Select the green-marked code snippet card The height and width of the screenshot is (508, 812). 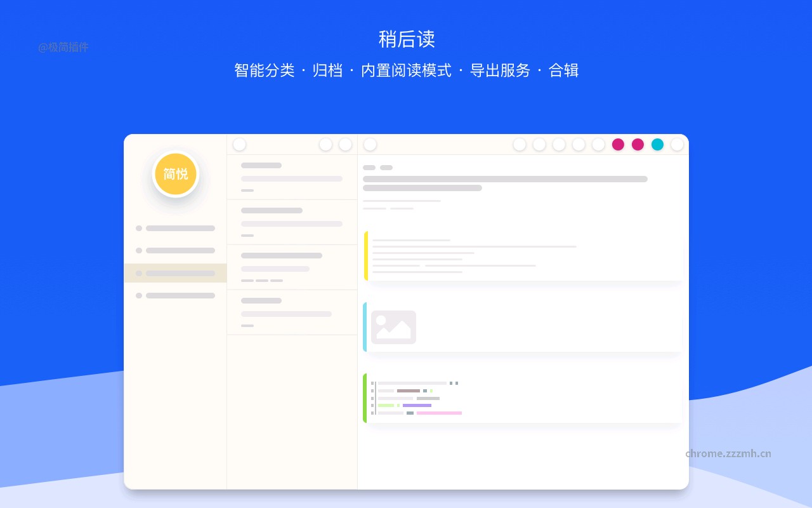tap(523, 398)
